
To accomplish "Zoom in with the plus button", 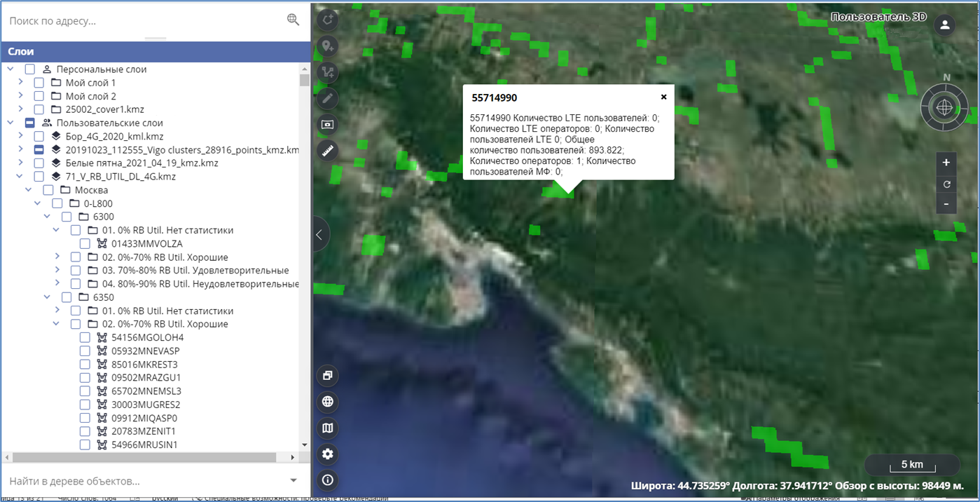I will point(946,163).
